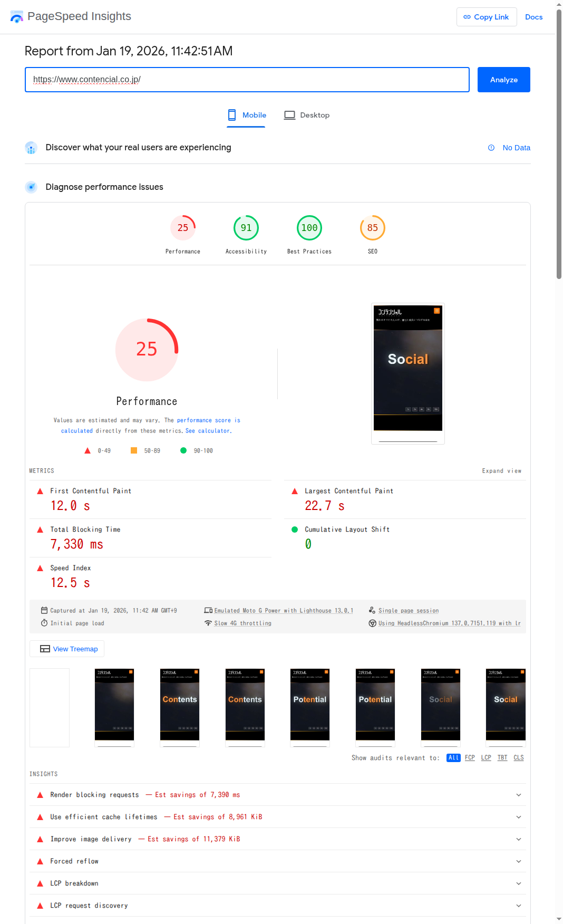Click the real users experience icon
The width and height of the screenshot is (563, 924).
(x=31, y=148)
